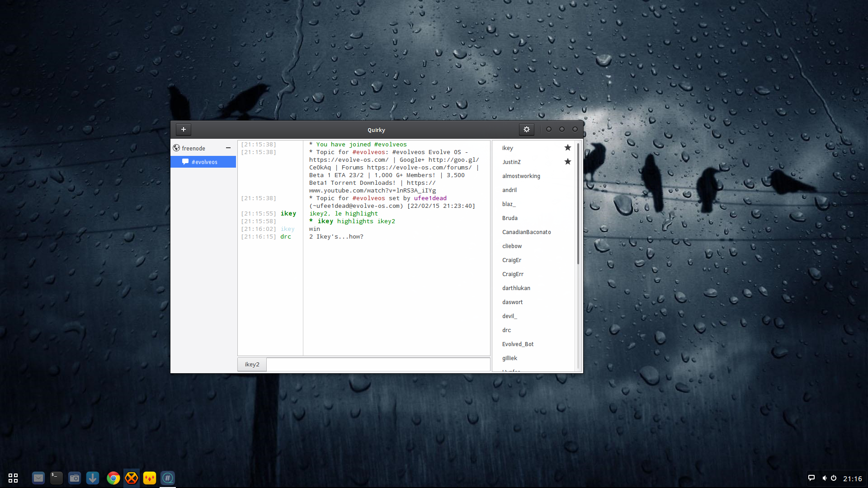Click the speech bubble icon beside #evolveos
868x488 pixels.
pos(185,162)
